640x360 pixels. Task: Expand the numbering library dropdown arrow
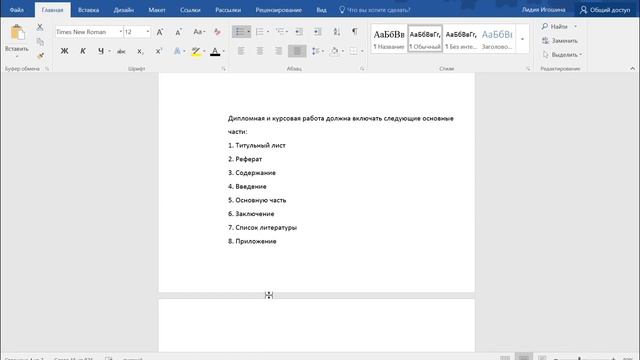coord(268,31)
